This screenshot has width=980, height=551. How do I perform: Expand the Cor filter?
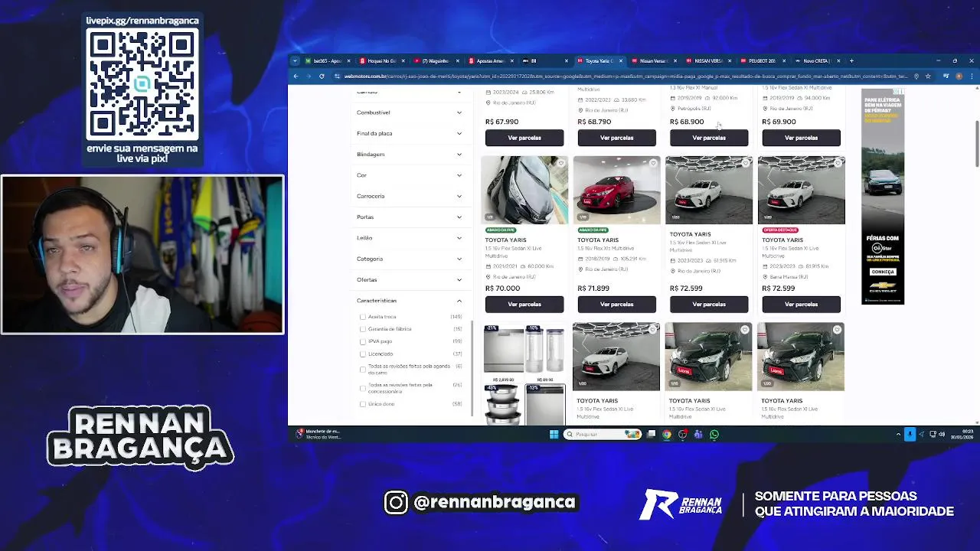click(410, 175)
